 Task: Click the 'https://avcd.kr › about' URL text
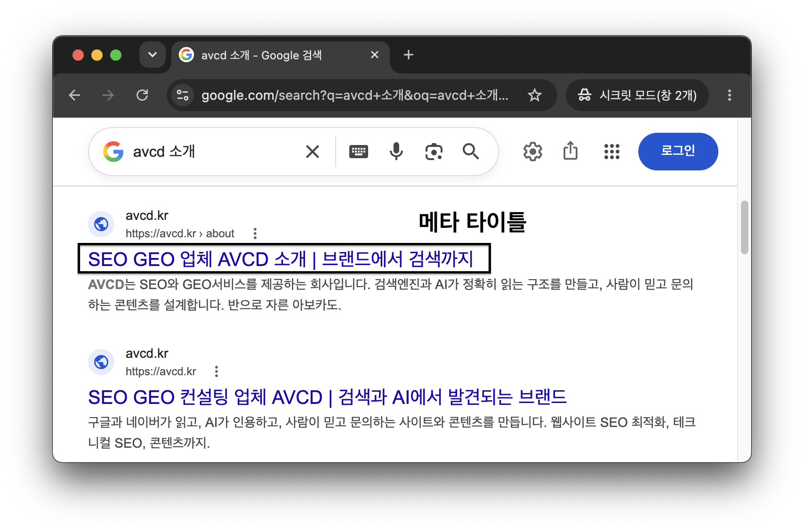click(x=180, y=234)
